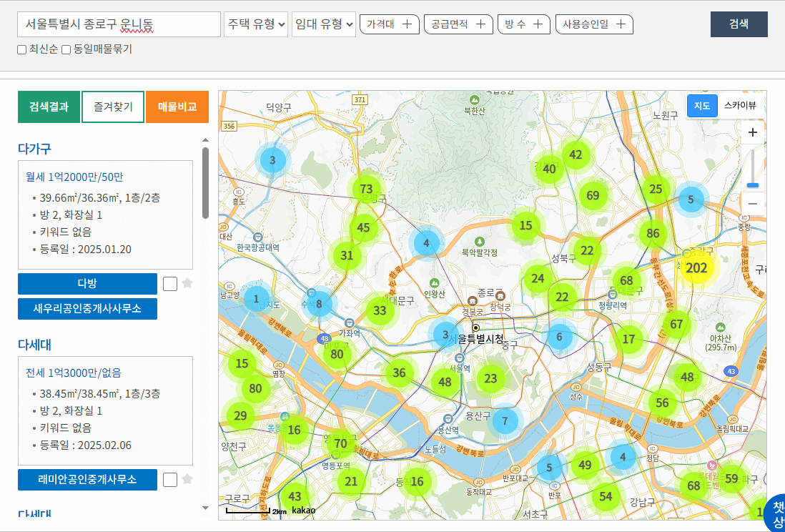Switch map to 스카이뷰 view
785x532 pixels.
coord(740,106)
